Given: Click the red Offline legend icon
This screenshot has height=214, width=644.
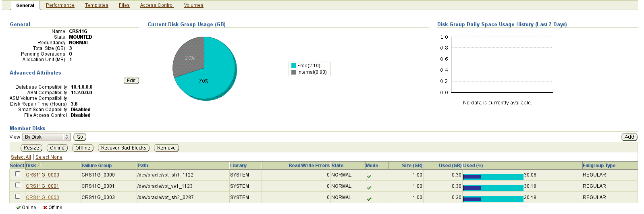Looking at the screenshot, I should pos(45,208).
